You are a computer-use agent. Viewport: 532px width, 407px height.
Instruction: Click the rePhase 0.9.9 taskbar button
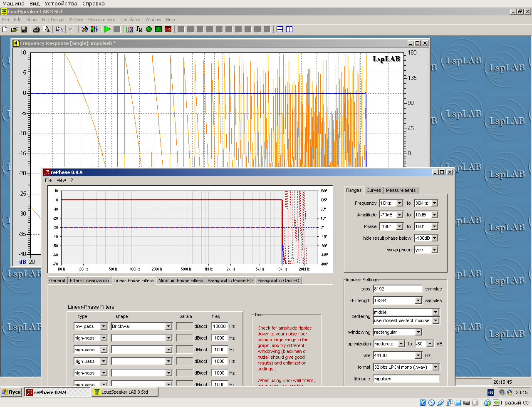point(57,392)
